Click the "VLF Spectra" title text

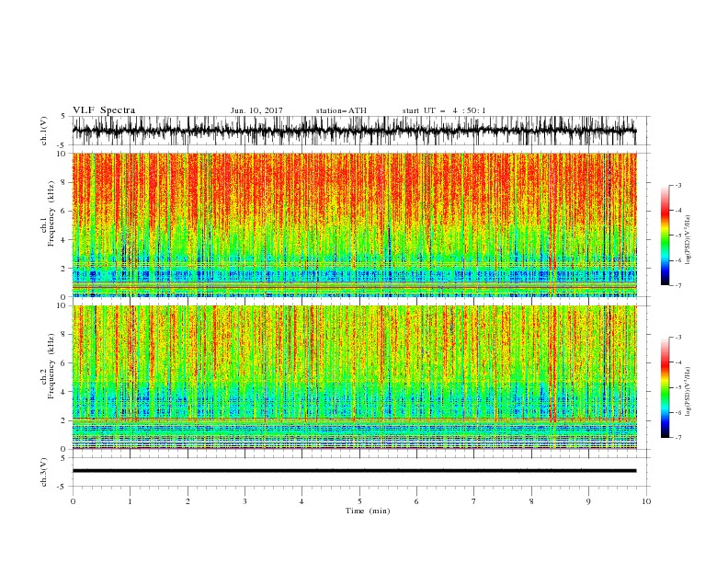104,110
